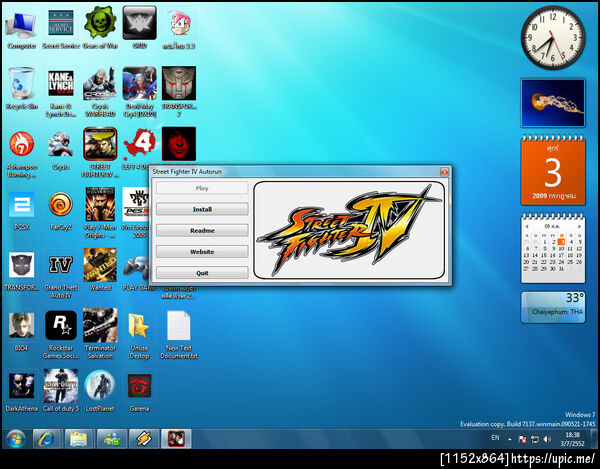This screenshot has width=600, height=469.
Task: Open the Windows Start orb
Action: pos(15,439)
